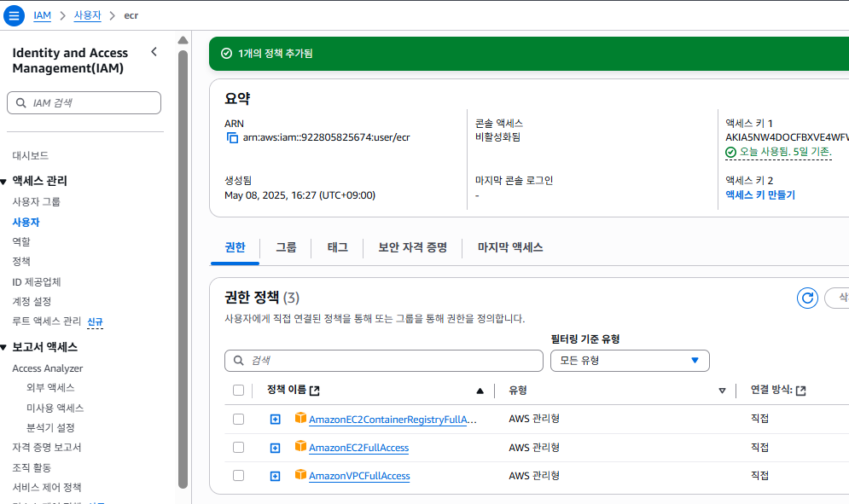The image size is (849, 504).
Task: Collapse the IAM side navigation panel
Action: [x=154, y=52]
